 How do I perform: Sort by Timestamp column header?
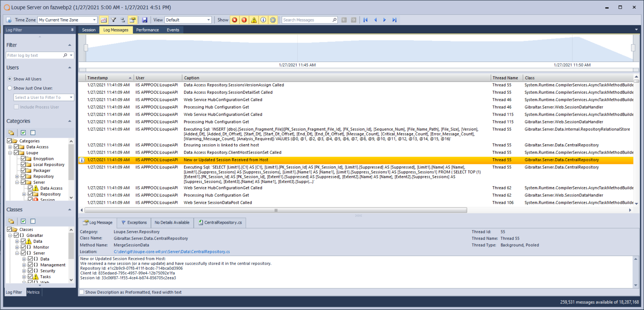pyautogui.click(x=110, y=78)
